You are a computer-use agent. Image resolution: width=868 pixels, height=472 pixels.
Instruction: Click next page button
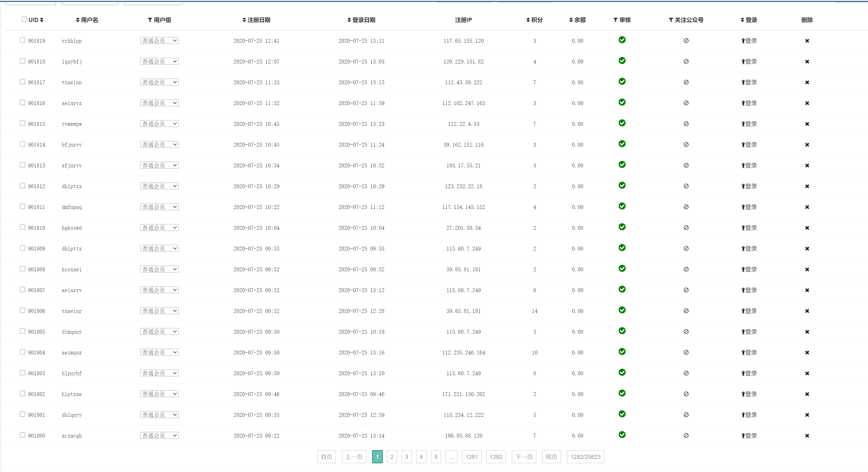(x=524, y=457)
